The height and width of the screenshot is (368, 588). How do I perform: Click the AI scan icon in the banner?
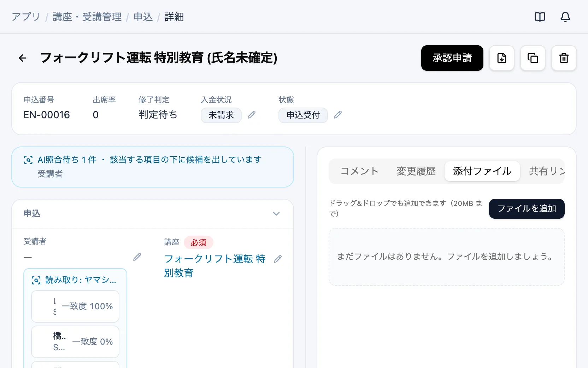(x=28, y=160)
